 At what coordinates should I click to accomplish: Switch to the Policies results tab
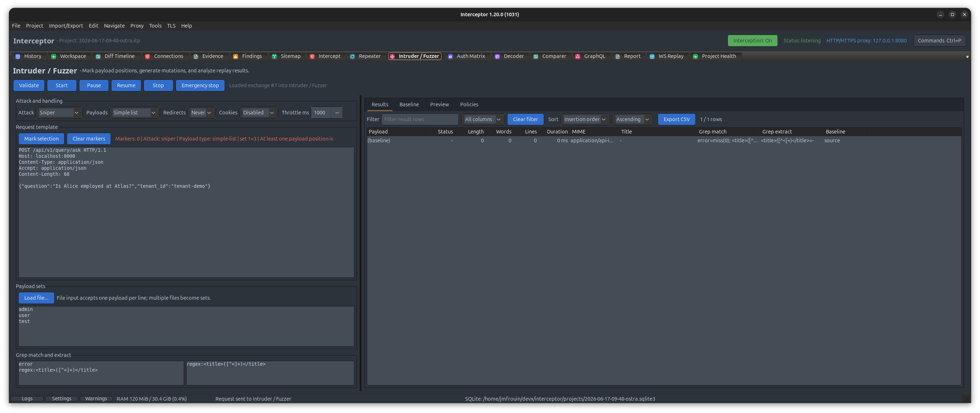469,104
